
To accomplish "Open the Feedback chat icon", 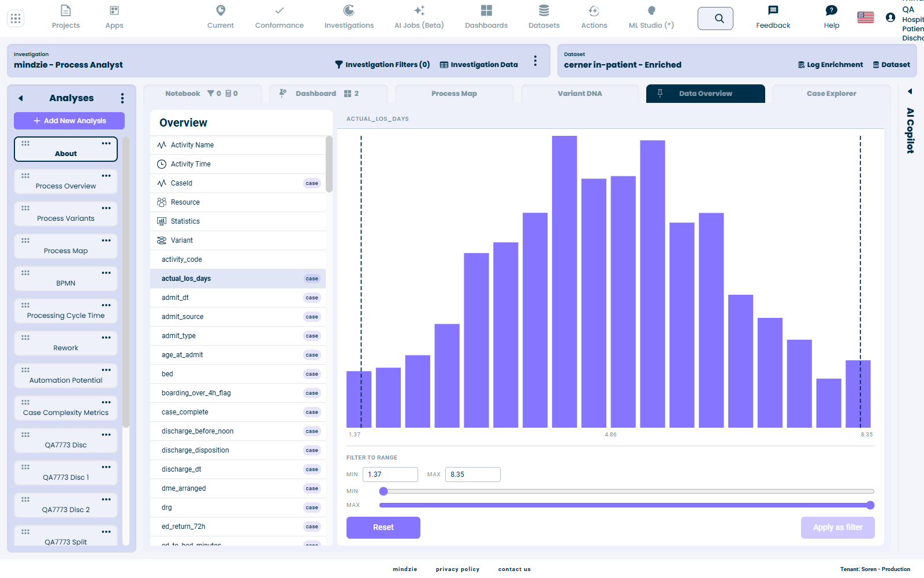I will (773, 10).
